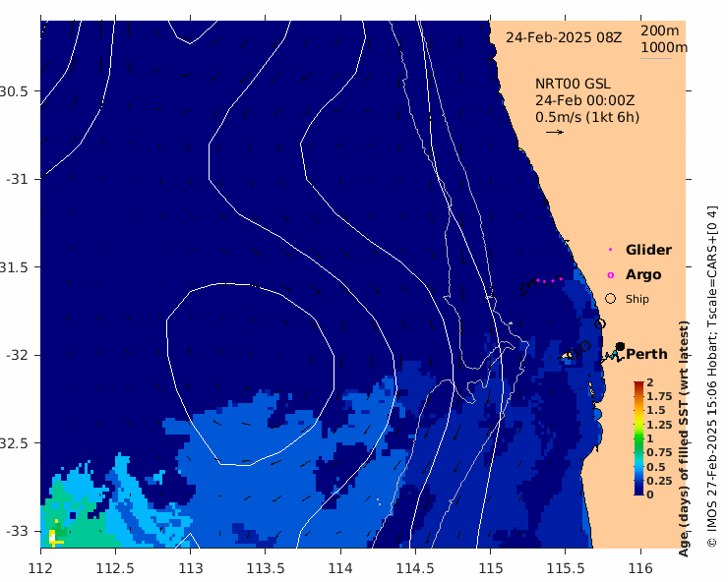Click the 0.5m/s (1kt 6h) scale text
This screenshot has height=582, width=728.
[587, 117]
